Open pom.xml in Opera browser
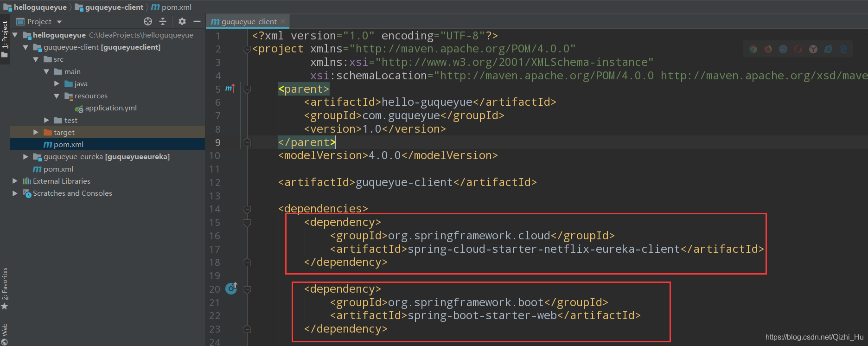868x346 pixels. pyautogui.click(x=798, y=49)
